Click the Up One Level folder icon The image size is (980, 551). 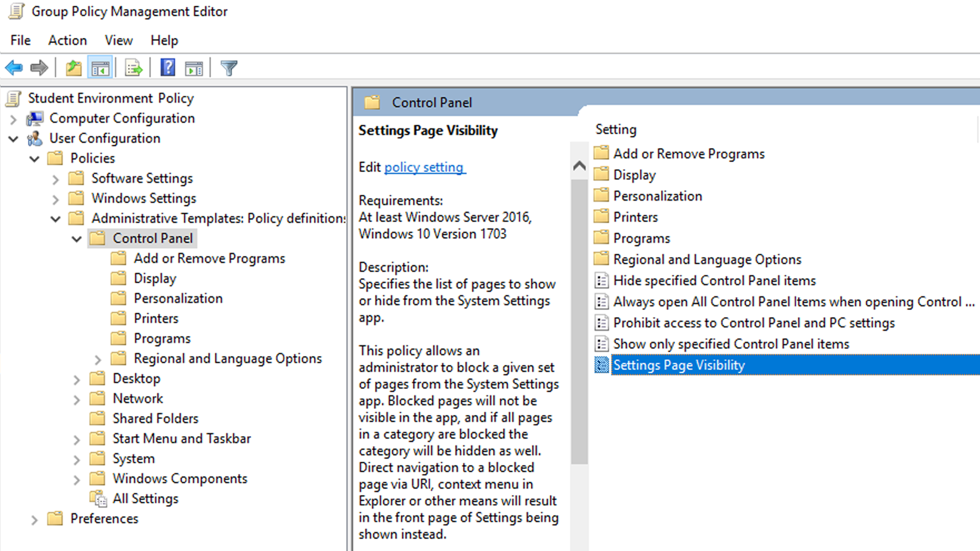(73, 67)
